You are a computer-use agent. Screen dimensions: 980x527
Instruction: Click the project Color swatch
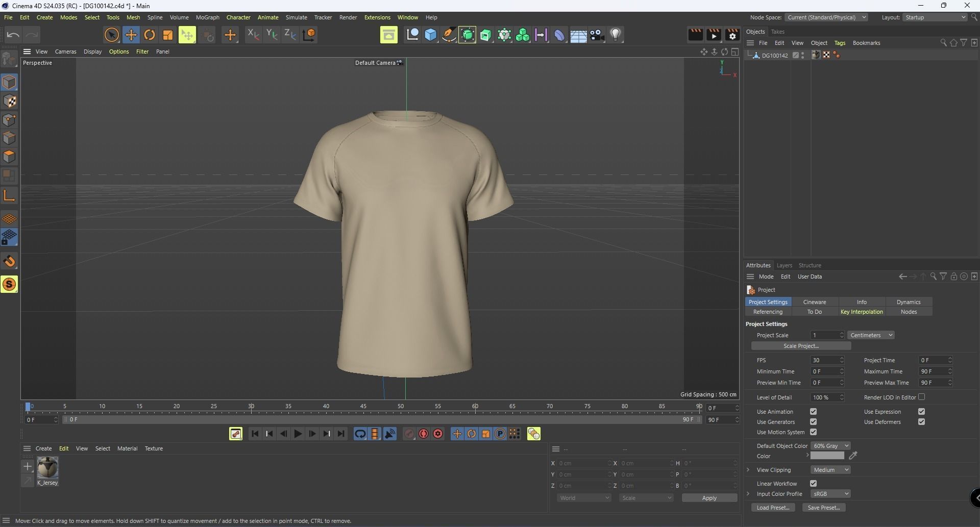[827, 456]
